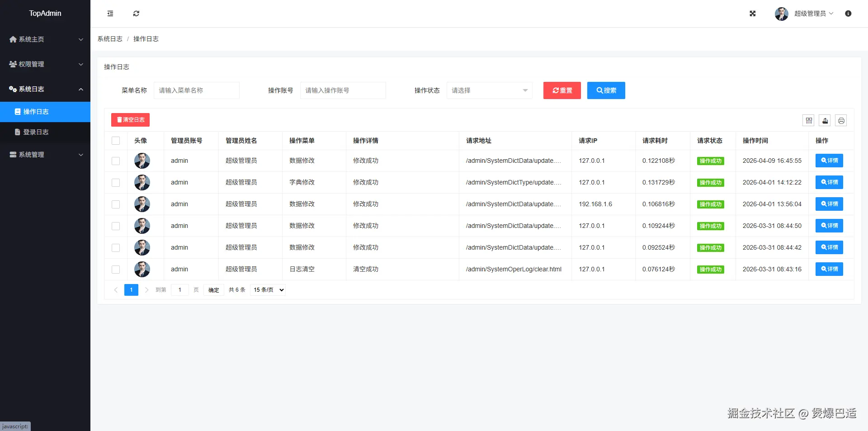The width and height of the screenshot is (868, 431).
Task: Click the refresh page icon
Action: pyautogui.click(x=136, y=14)
